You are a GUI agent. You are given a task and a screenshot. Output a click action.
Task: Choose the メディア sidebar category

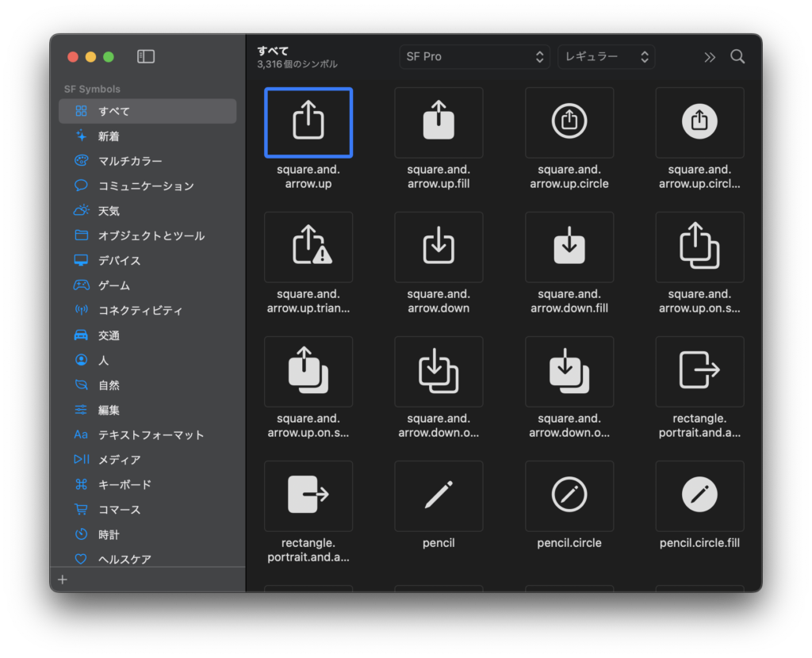147,460
